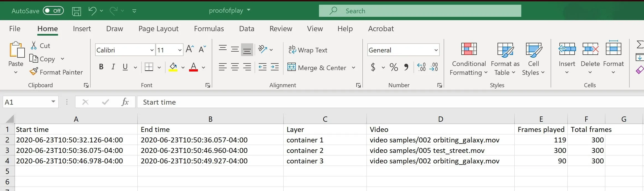Switch to the Insert tab
The width and height of the screenshot is (644, 191).
coord(82,29)
